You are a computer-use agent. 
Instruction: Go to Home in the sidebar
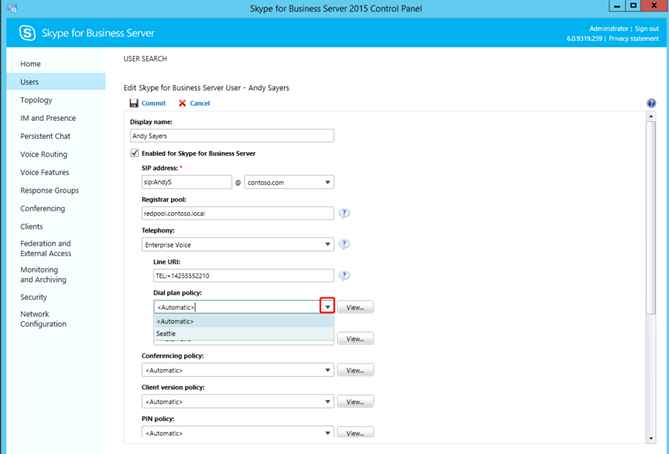pyautogui.click(x=31, y=64)
